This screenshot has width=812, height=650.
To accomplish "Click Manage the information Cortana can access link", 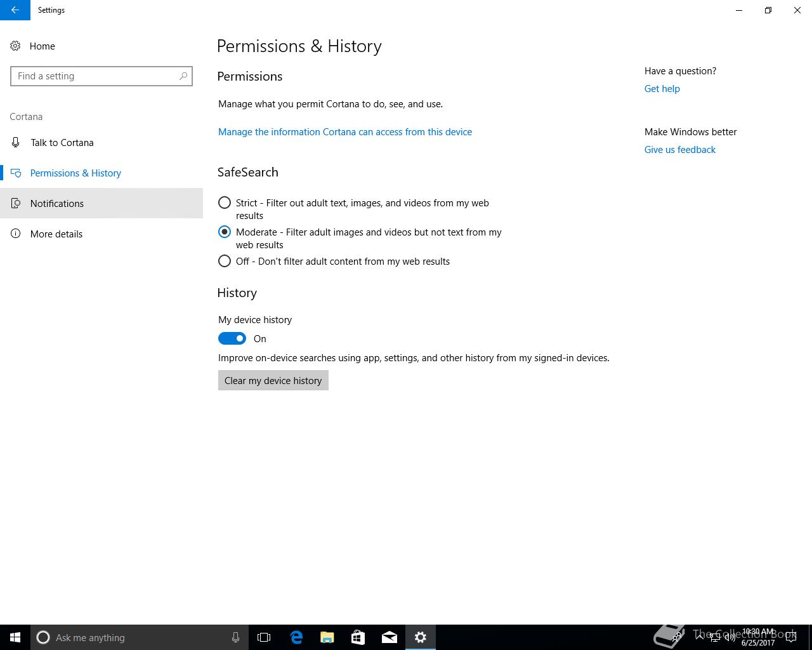I will (345, 132).
